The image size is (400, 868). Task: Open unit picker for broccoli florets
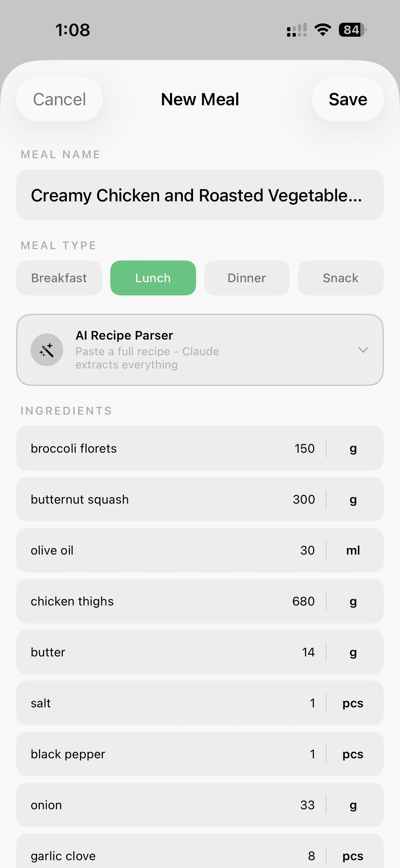pos(353,449)
